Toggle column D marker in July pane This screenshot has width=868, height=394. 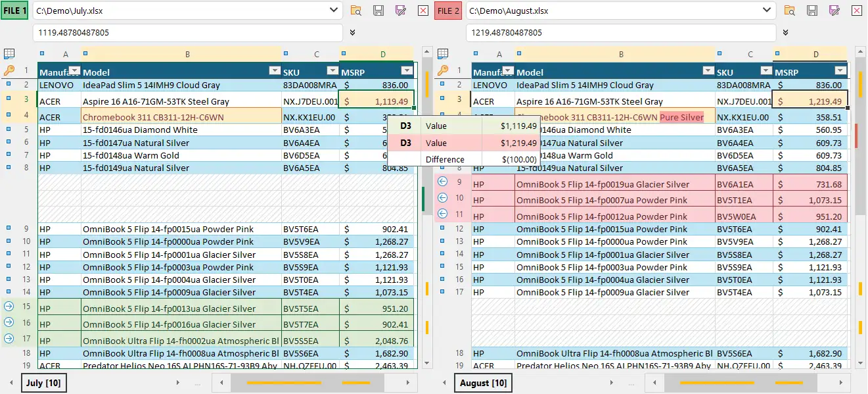(343, 53)
